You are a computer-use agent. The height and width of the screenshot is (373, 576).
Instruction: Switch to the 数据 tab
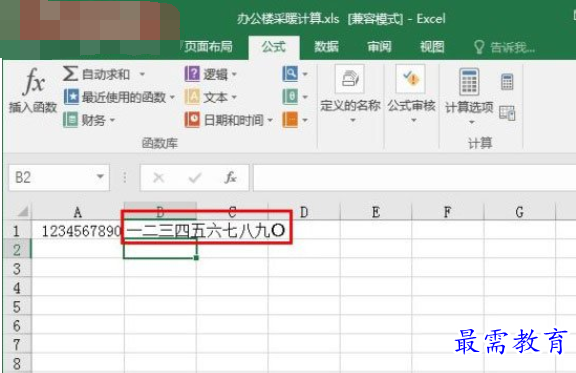pos(326,47)
